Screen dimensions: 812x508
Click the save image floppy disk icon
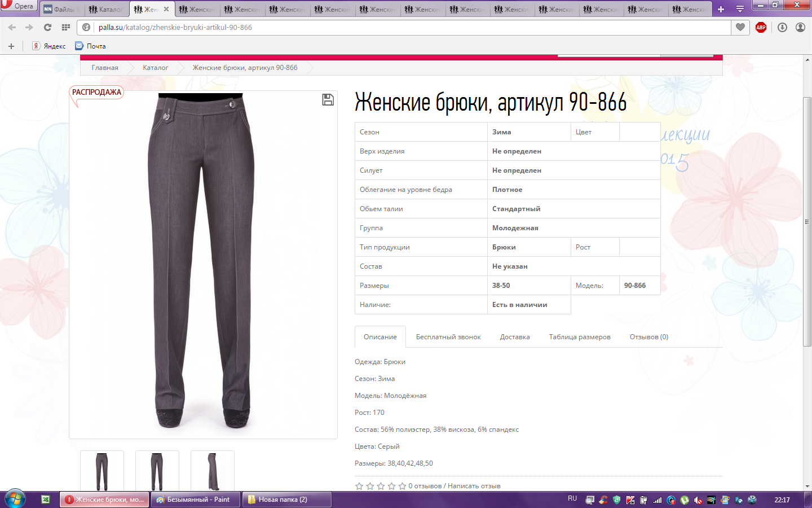(x=328, y=100)
